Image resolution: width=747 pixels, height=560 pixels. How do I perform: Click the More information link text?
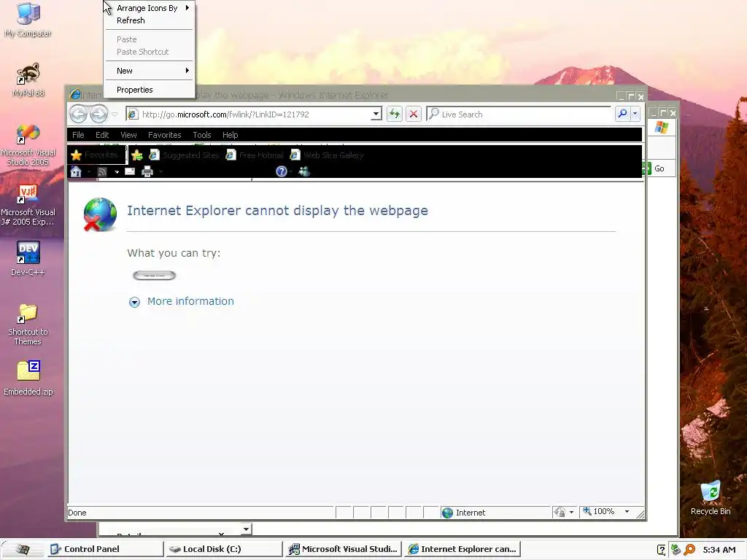point(190,301)
